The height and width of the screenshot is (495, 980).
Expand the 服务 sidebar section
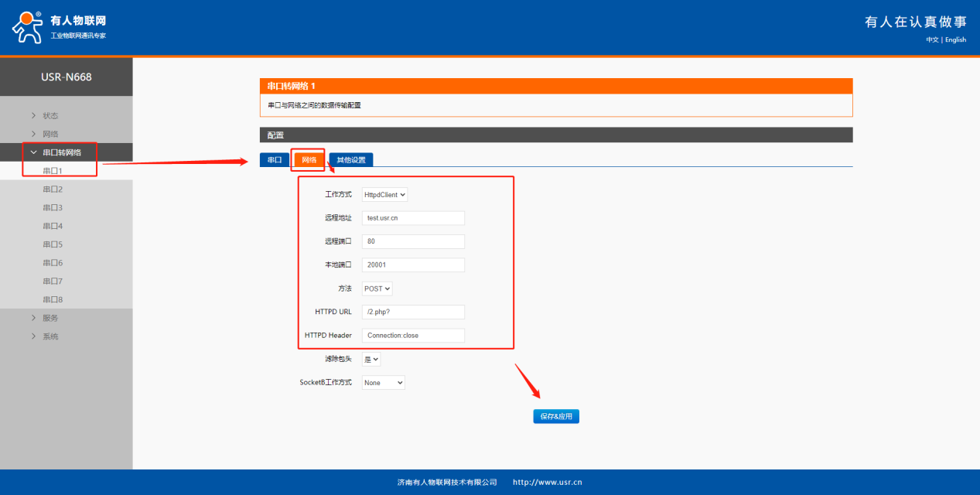pyautogui.click(x=50, y=318)
